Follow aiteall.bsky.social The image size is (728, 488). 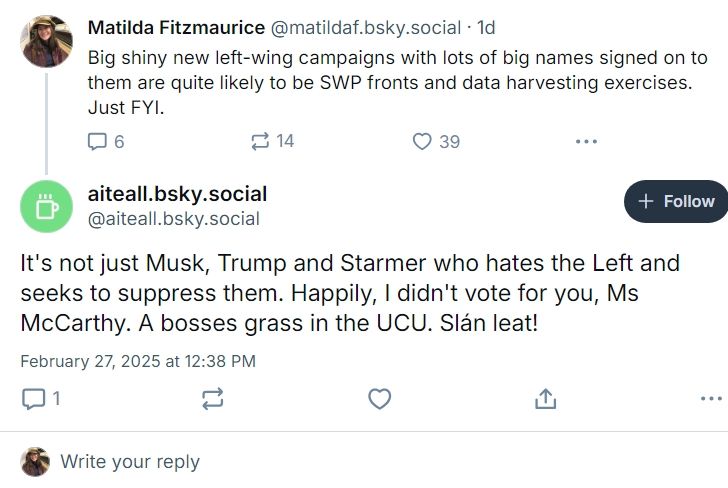[677, 201]
